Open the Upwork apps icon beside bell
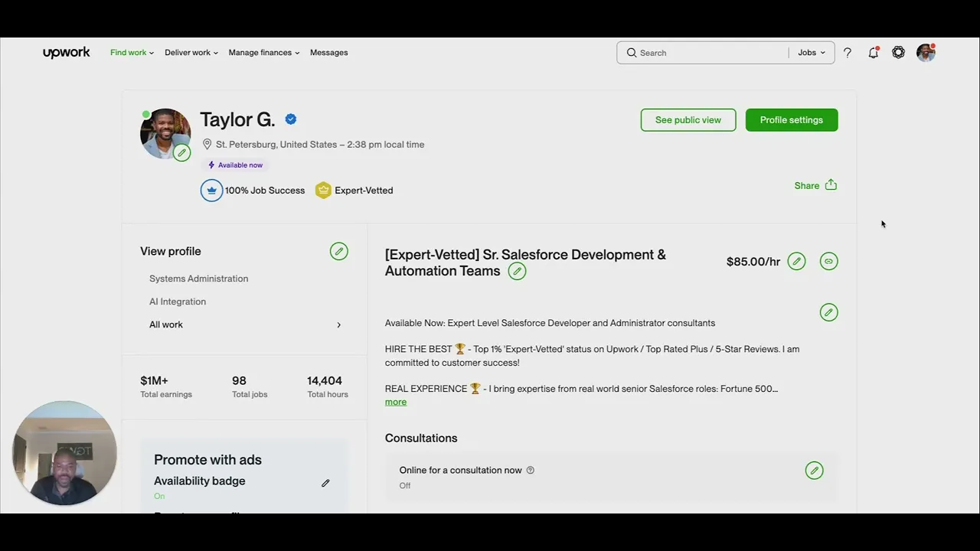 899,53
